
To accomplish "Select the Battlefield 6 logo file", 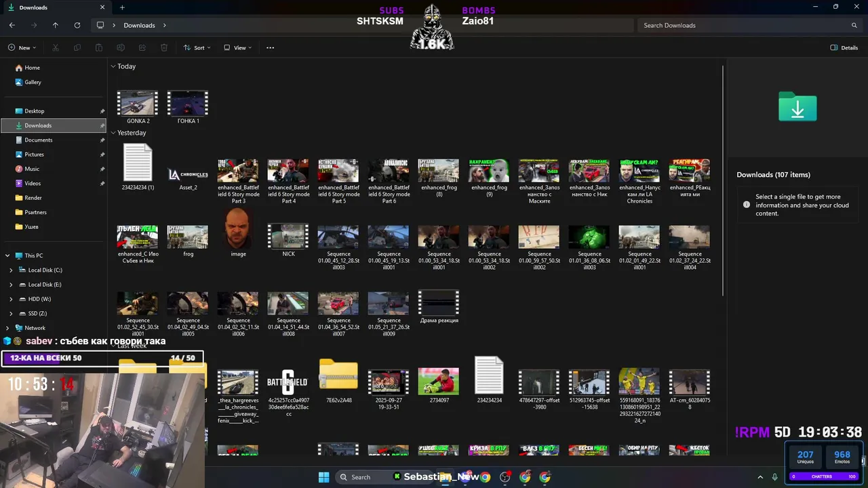I will pos(288,393).
